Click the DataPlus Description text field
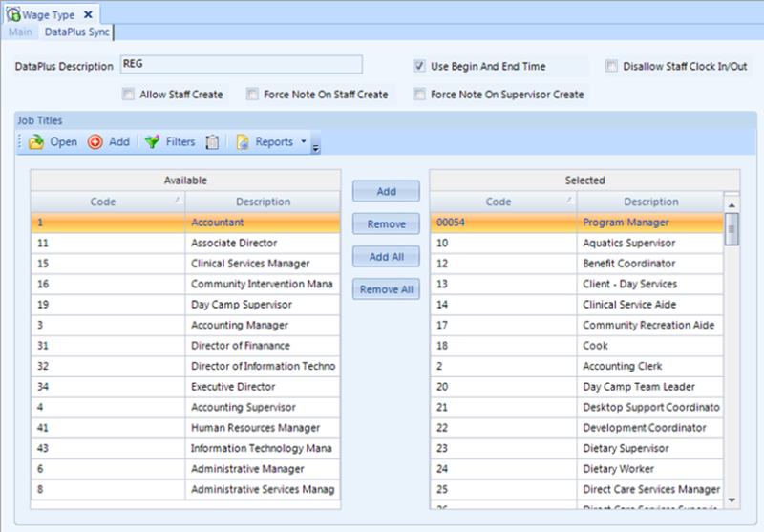The image size is (764, 532). [241, 65]
